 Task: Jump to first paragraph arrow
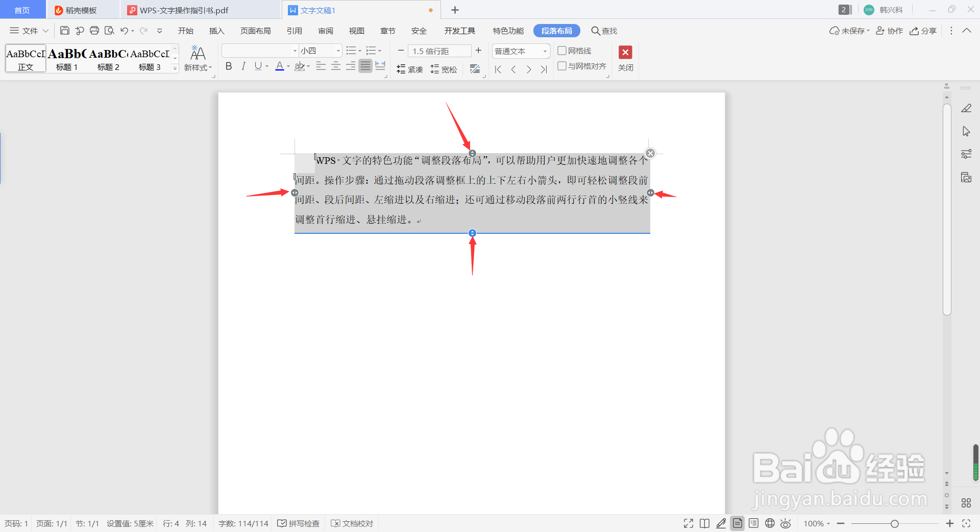click(x=498, y=69)
